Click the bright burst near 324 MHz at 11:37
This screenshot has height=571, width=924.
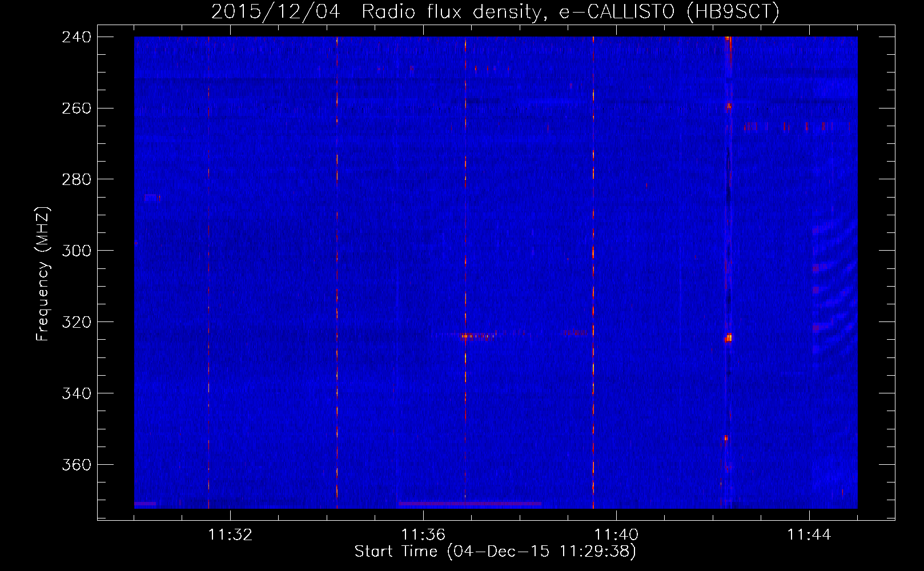pos(477,336)
